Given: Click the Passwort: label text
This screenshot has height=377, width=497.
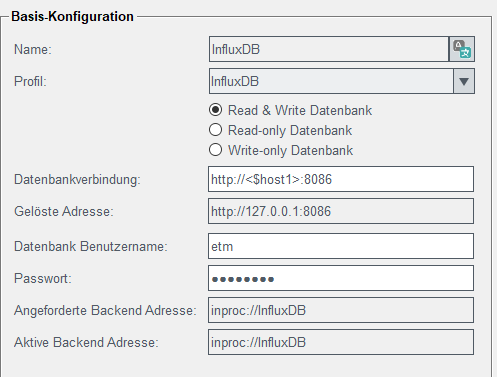Looking at the screenshot, I should point(43,278).
